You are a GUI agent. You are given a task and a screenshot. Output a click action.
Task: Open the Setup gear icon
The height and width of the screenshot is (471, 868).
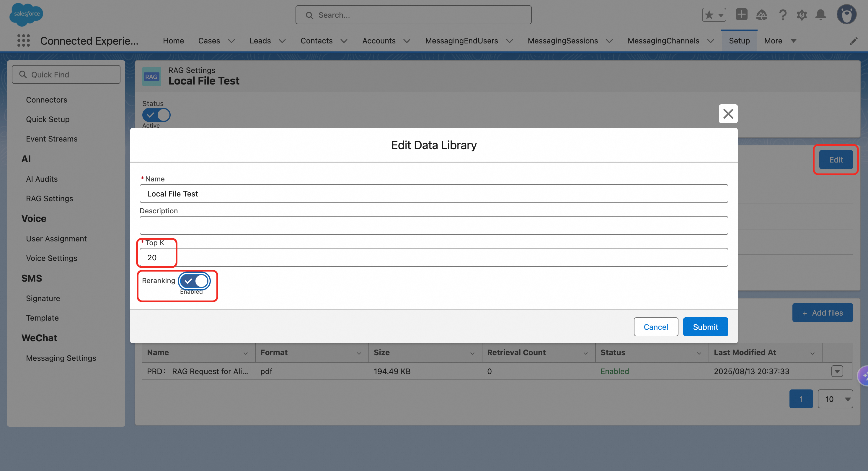tap(802, 15)
